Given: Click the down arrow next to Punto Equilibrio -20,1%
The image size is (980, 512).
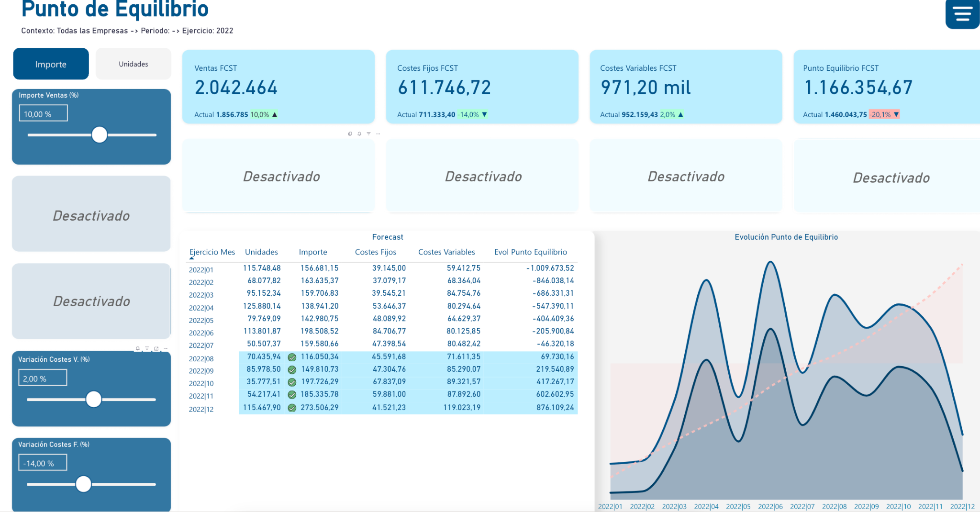Looking at the screenshot, I should point(896,115).
